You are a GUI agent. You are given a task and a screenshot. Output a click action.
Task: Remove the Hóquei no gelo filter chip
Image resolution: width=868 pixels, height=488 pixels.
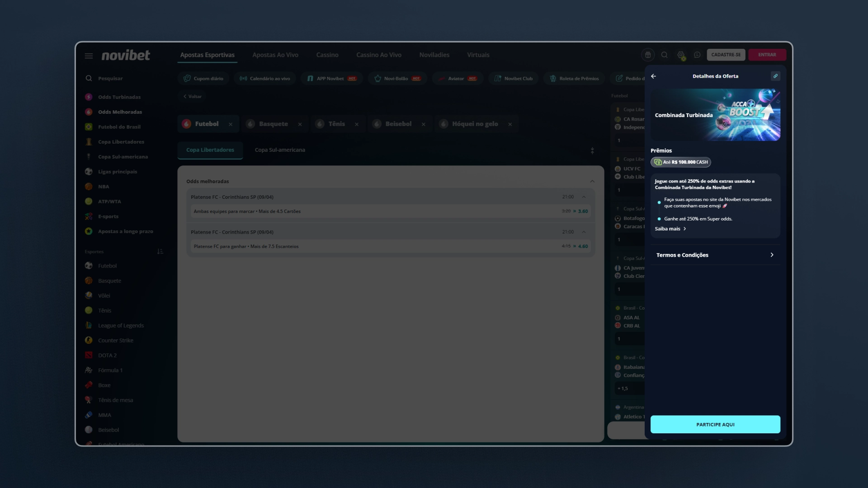pos(510,124)
